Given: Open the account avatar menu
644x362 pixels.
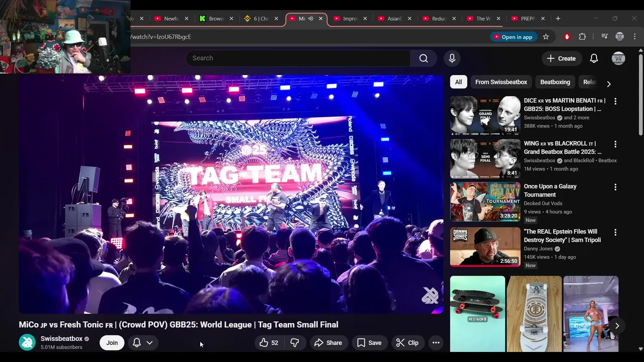Looking at the screenshot, I should point(618,58).
